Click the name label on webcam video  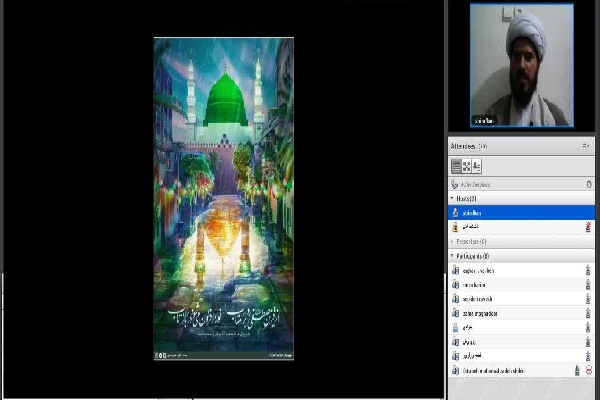pos(484,121)
